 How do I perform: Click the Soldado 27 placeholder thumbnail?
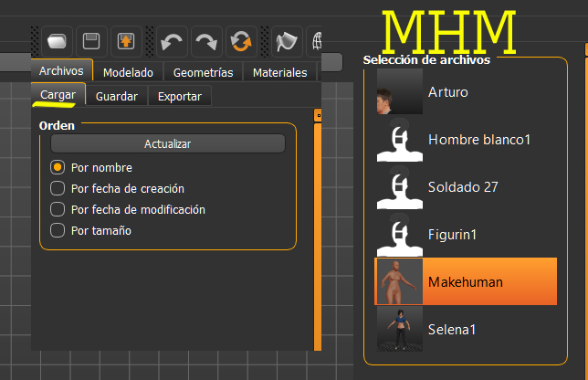[x=400, y=187]
